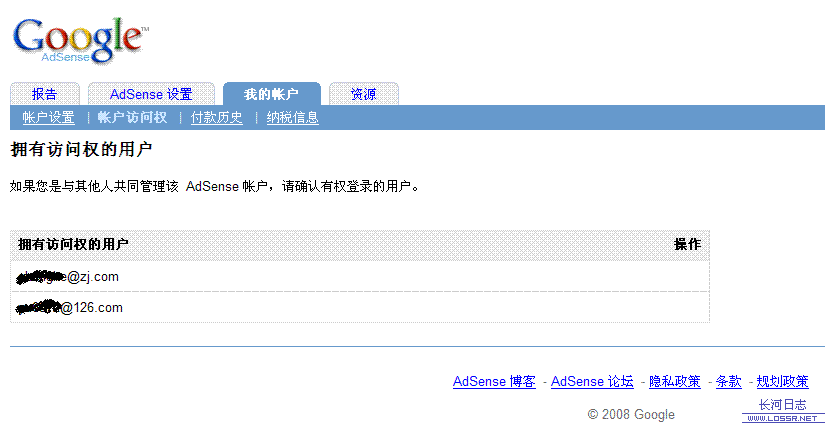Click the 操作 column header

point(688,244)
